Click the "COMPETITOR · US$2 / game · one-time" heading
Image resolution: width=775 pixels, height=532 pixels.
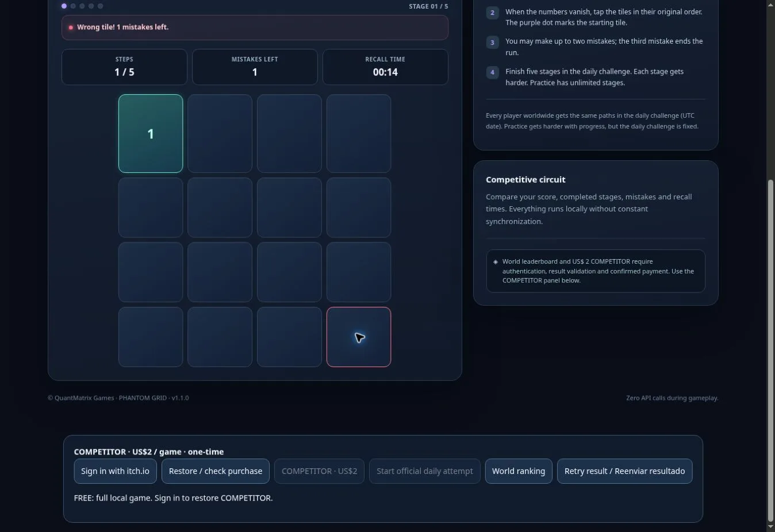(149, 452)
